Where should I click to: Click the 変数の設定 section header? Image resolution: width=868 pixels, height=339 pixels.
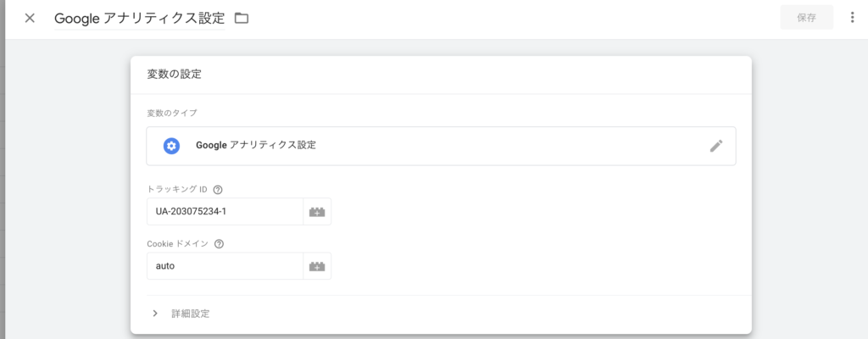tap(174, 75)
